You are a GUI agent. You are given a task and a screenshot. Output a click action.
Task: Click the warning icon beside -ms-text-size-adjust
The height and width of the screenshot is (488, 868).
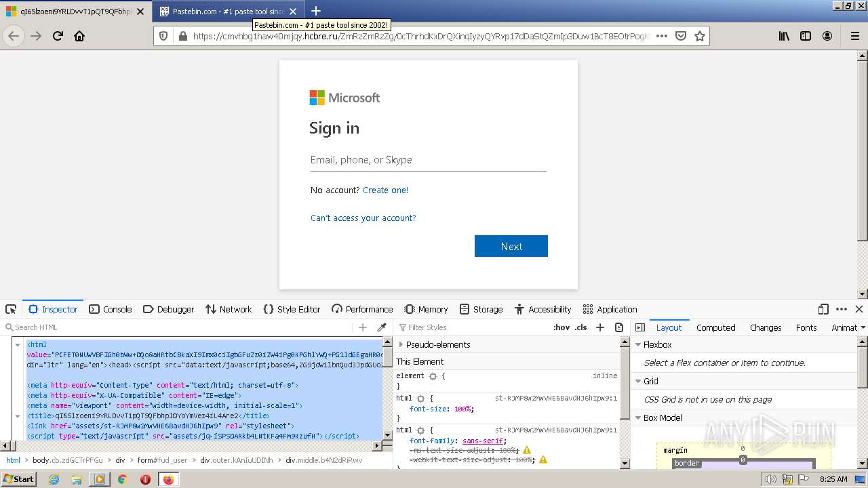click(x=527, y=450)
